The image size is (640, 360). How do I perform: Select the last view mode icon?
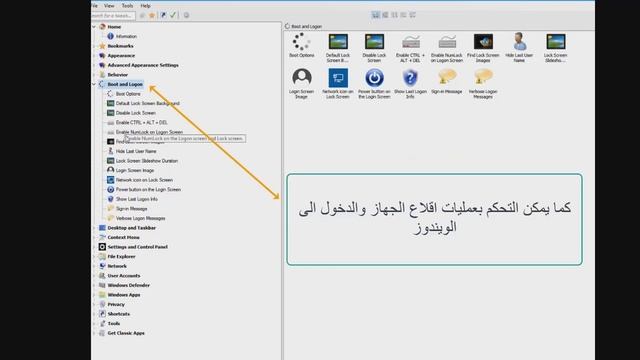click(x=413, y=15)
